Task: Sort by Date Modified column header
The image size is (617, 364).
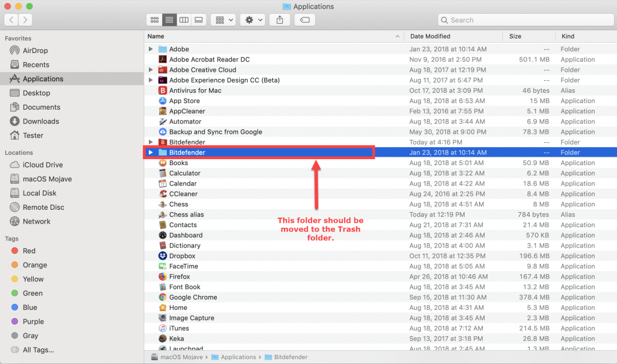Action: pos(454,36)
